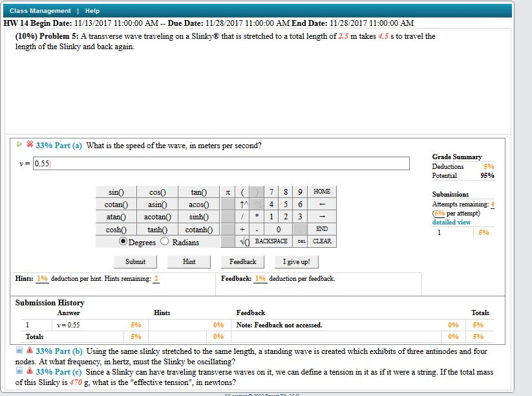532x396 pixels.
Task: Insert the asin() function
Action: (x=158, y=204)
